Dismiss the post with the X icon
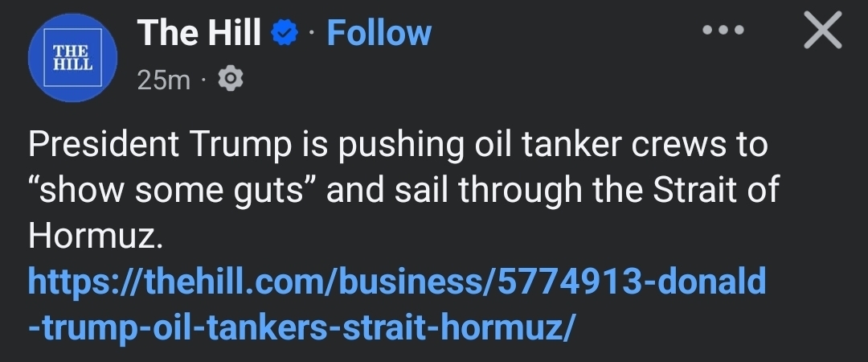The image size is (868, 362). tap(822, 33)
